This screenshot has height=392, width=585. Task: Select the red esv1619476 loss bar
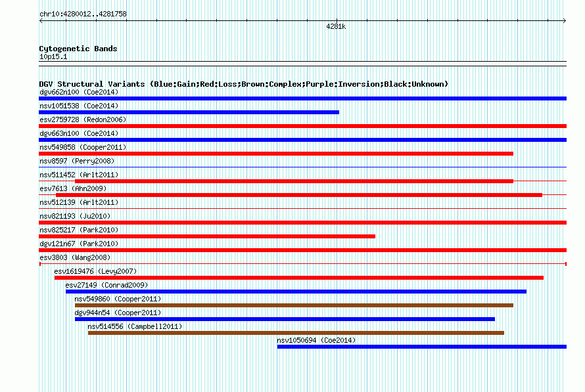pos(299,278)
